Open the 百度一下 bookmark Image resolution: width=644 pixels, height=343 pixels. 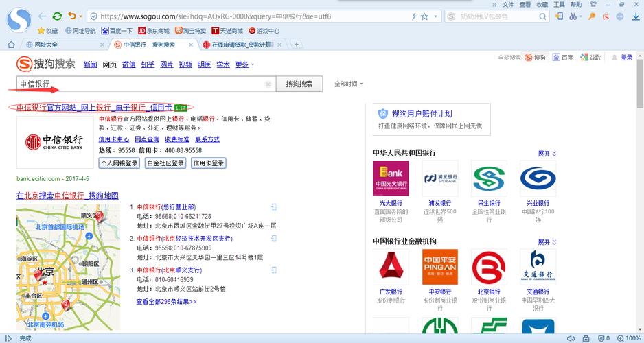117,31
